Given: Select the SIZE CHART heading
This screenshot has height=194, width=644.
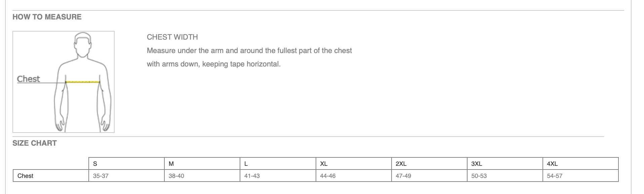Looking at the screenshot, I should click(x=35, y=143).
